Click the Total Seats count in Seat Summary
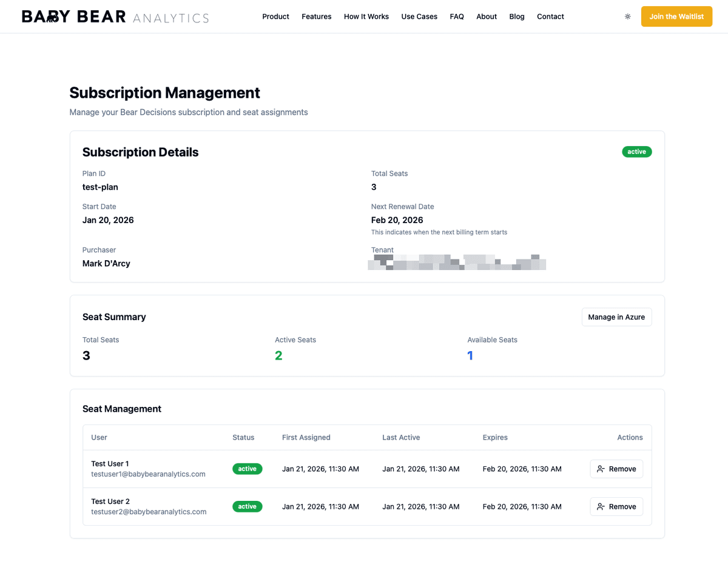 click(86, 355)
